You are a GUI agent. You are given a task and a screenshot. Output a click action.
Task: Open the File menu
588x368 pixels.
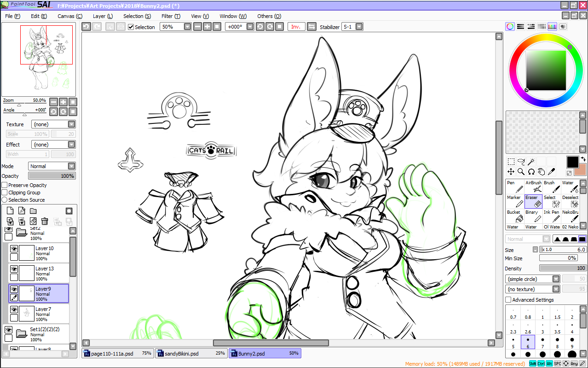click(x=12, y=16)
